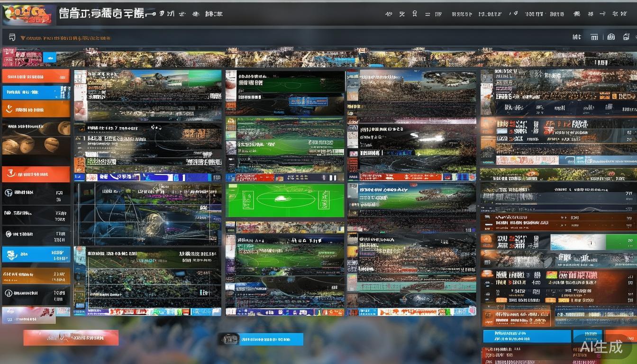Select the columns layout icon in top-right toolbar
Screen dimensions: 637x364
pyautogui.click(x=594, y=37)
